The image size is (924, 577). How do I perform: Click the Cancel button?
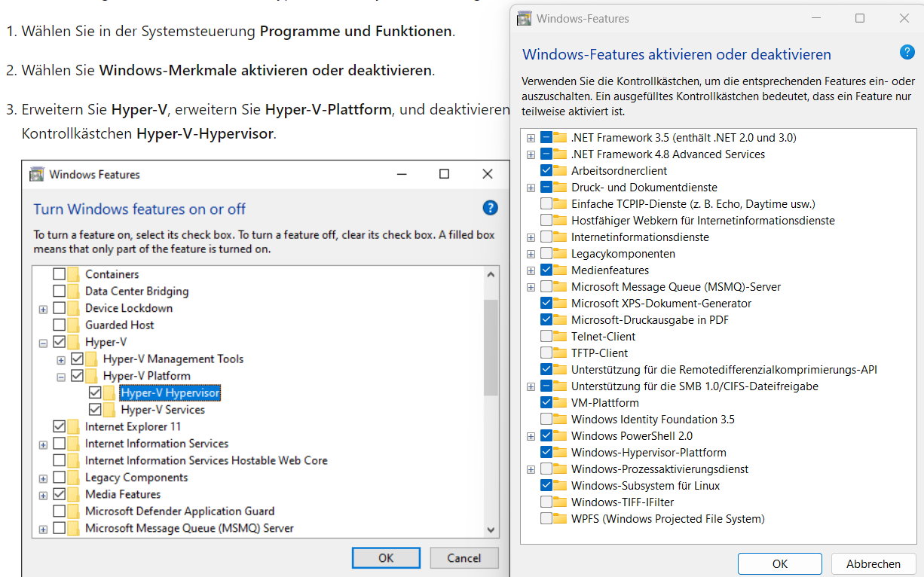464,558
